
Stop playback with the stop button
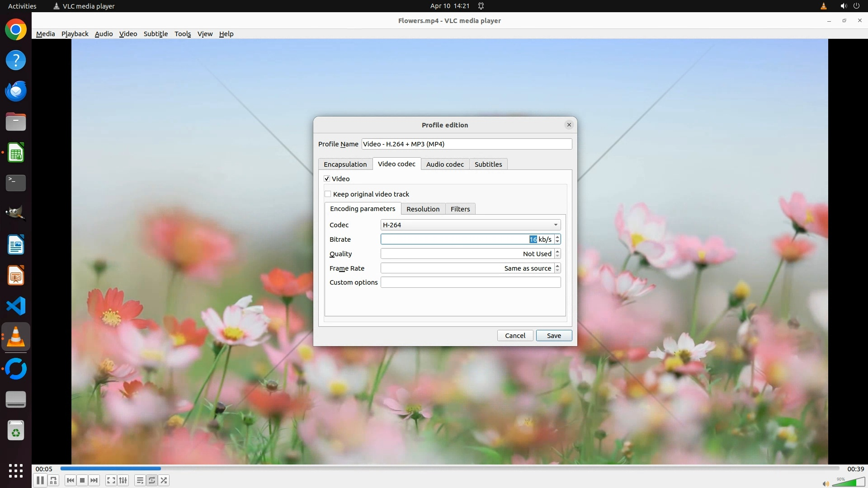pyautogui.click(x=82, y=480)
